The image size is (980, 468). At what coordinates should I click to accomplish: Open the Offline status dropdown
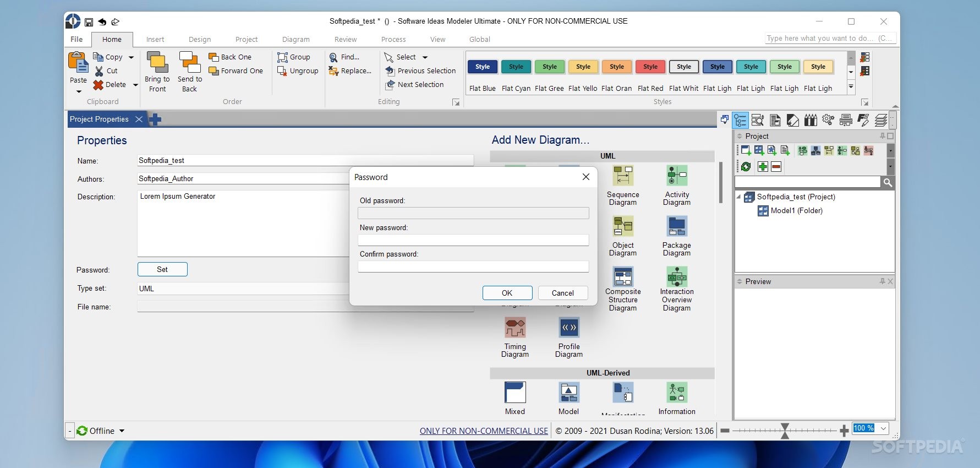(x=122, y=431)
